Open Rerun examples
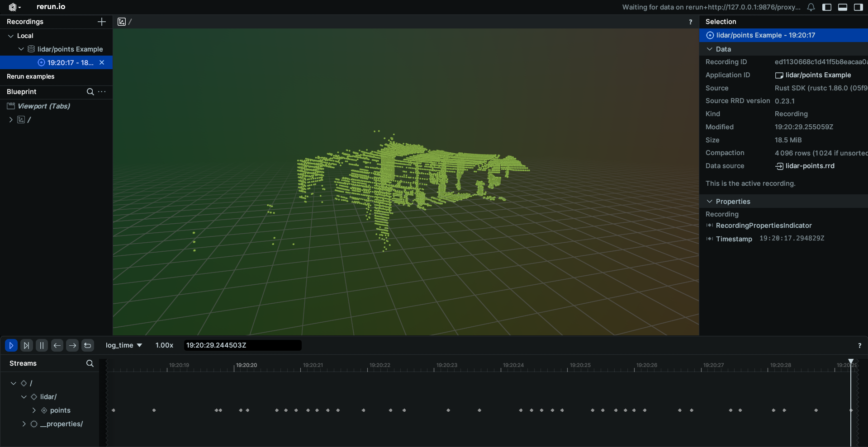 coord(30,76)
